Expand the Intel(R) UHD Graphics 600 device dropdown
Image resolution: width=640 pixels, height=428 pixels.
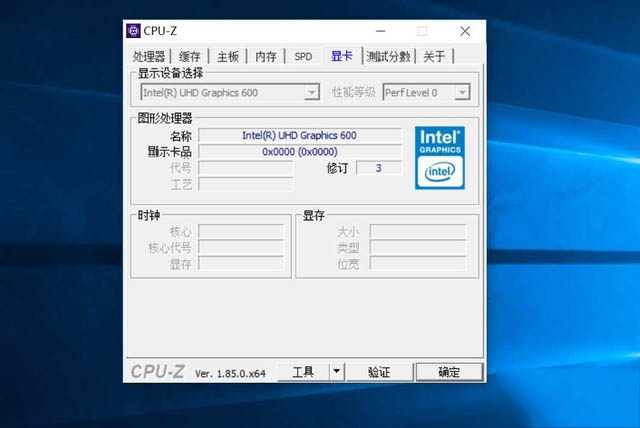(311, 93)
